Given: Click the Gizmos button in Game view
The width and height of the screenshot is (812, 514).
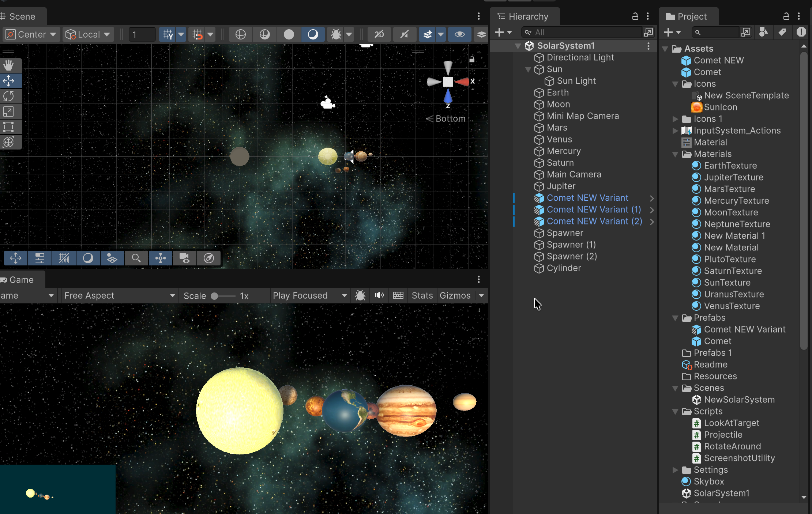Looking at the screenshot, I should [455, 295].
